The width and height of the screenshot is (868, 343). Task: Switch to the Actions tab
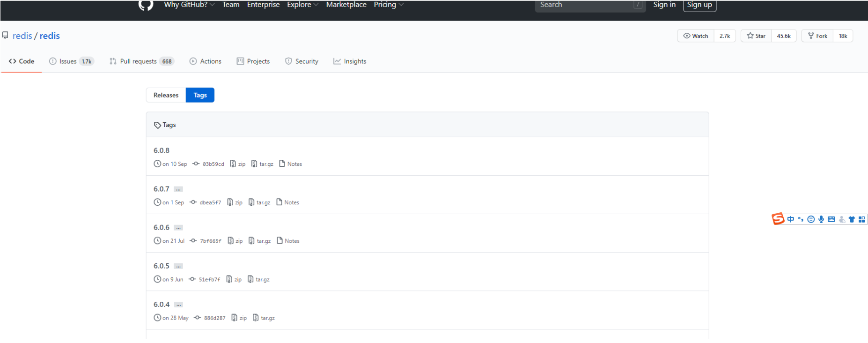click(206, 61)
